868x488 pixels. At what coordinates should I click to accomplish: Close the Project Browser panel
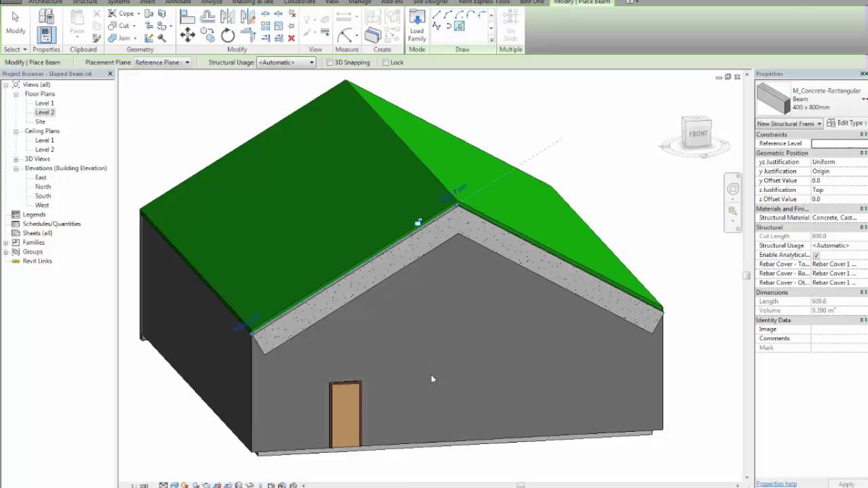point(111,74)
